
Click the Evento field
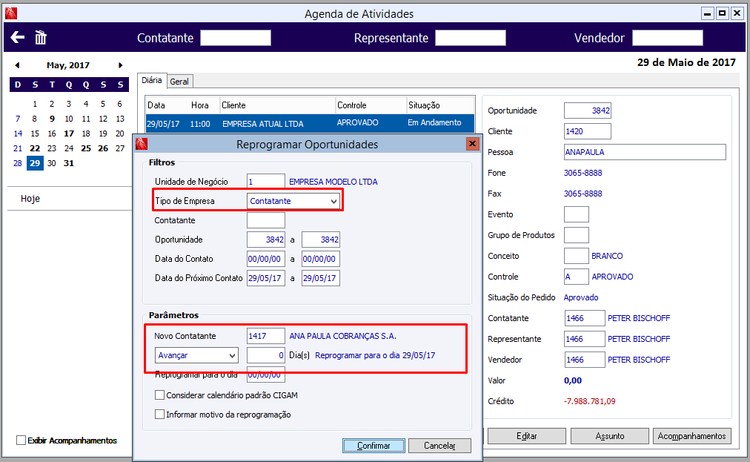(x=576, y=214)
